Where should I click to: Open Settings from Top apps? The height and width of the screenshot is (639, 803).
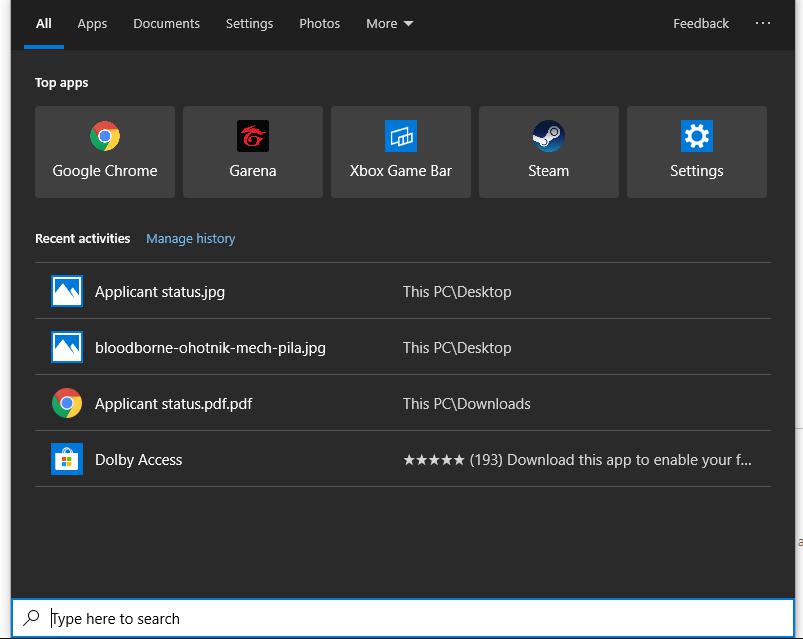(x=696, y=150)
